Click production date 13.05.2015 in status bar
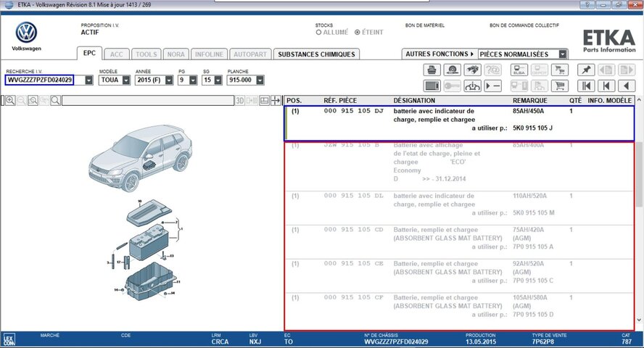644x348 pixels. tap(481, 342)
